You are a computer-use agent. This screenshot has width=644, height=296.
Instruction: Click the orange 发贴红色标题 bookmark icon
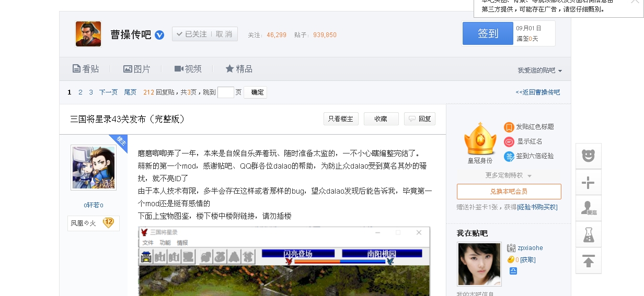tap(509, 127)
